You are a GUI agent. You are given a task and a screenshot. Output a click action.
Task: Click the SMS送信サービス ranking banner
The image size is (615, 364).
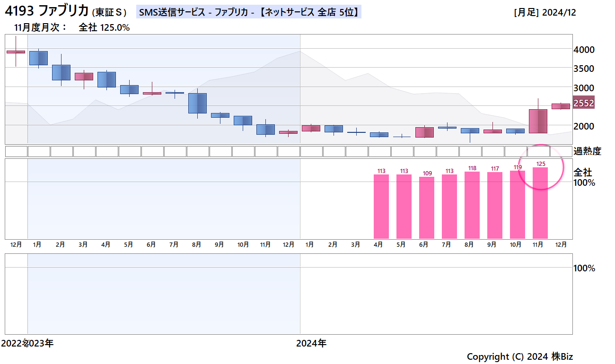[x=248, y=12]
